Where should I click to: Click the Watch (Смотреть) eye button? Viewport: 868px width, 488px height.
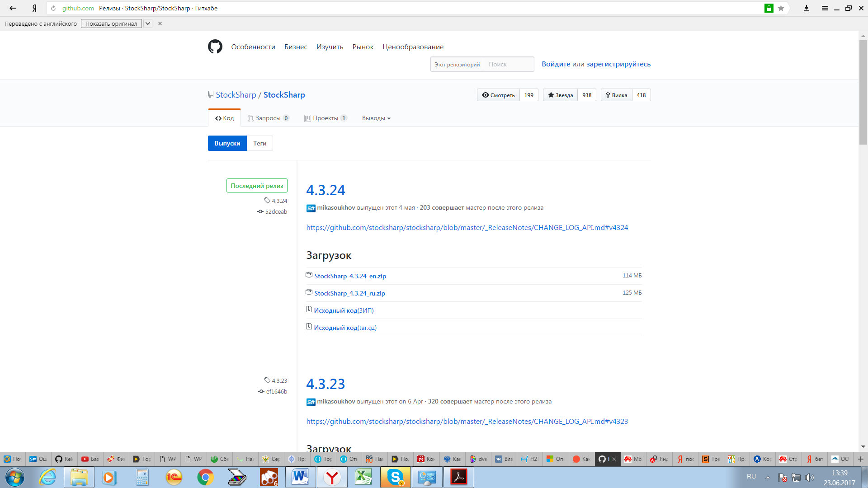click(498, 95)
